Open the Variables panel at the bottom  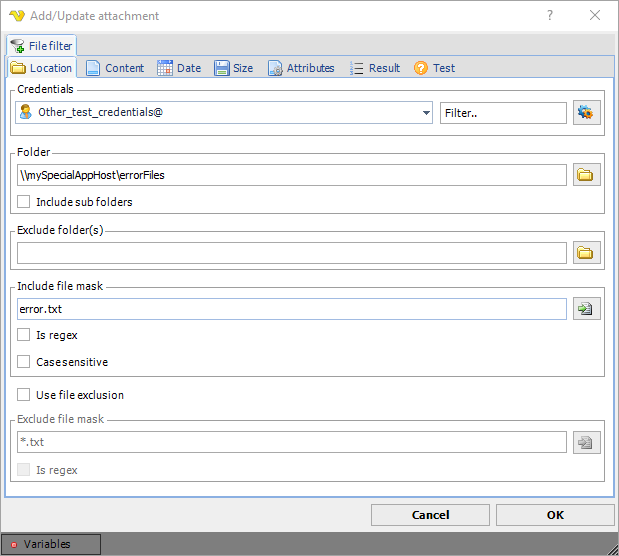coord(50,544)
